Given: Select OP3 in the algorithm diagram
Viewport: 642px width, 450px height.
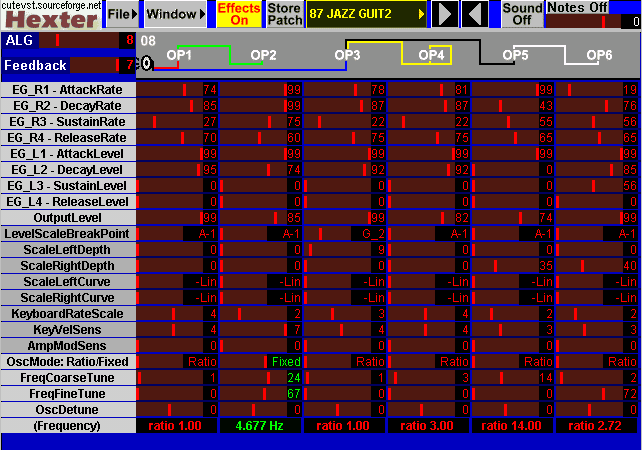Looking at the screenshot, I should tap(347, 55).
